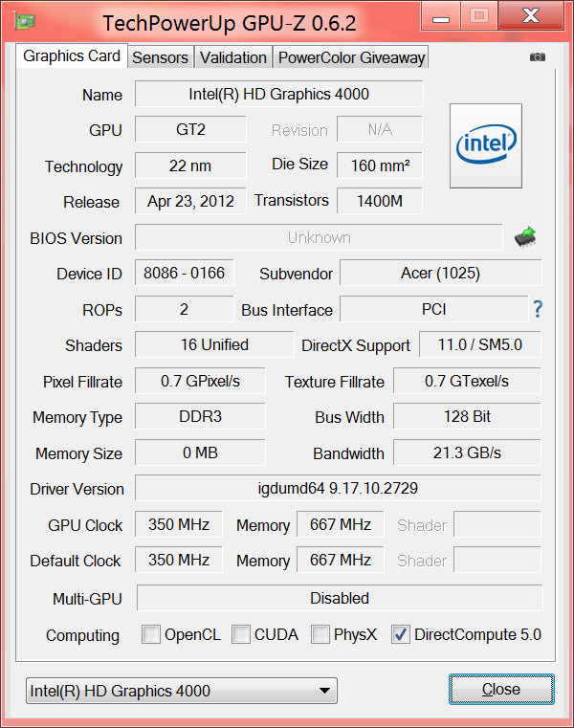Viewport: 574px width, 728px height.
Task: Switch to the Sensors tab
Action: click(x=160, y=57)
